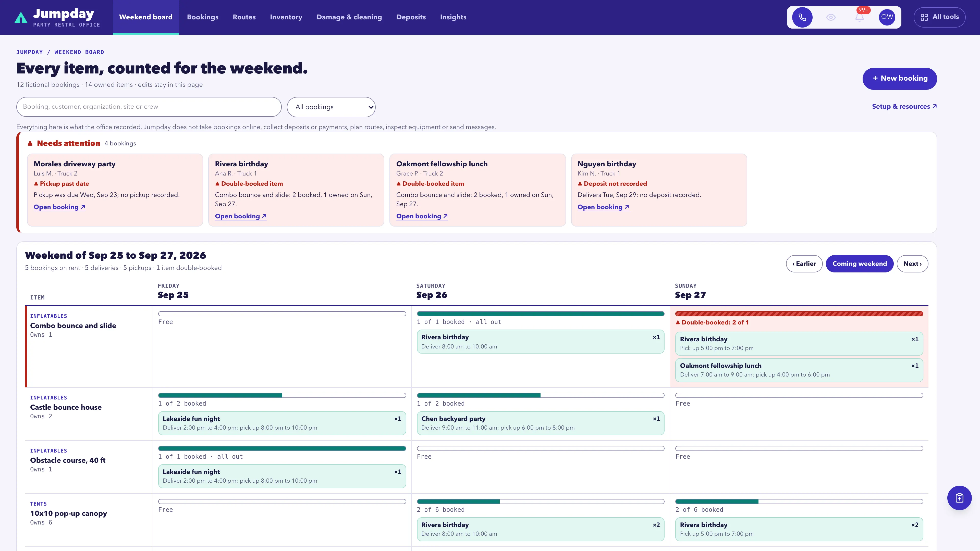Open Rivera birthday Saturday canopy delivery card
This screenshot has width=980, height=551.
[540, 529]
